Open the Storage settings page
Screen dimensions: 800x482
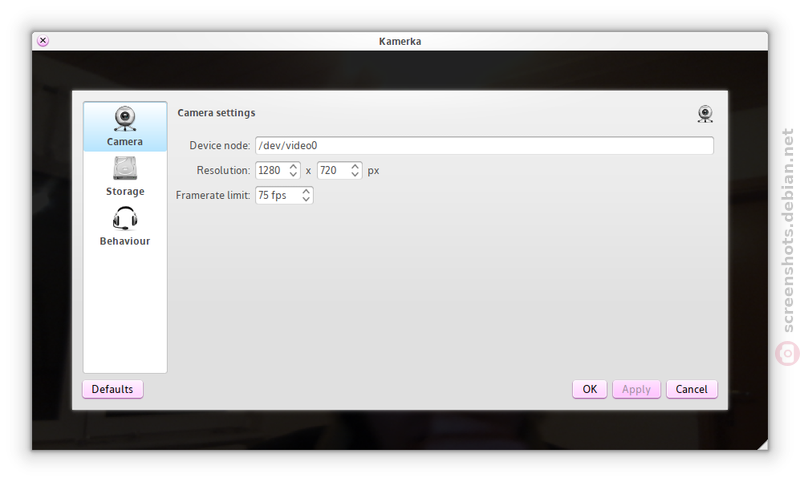click(125, 176)
